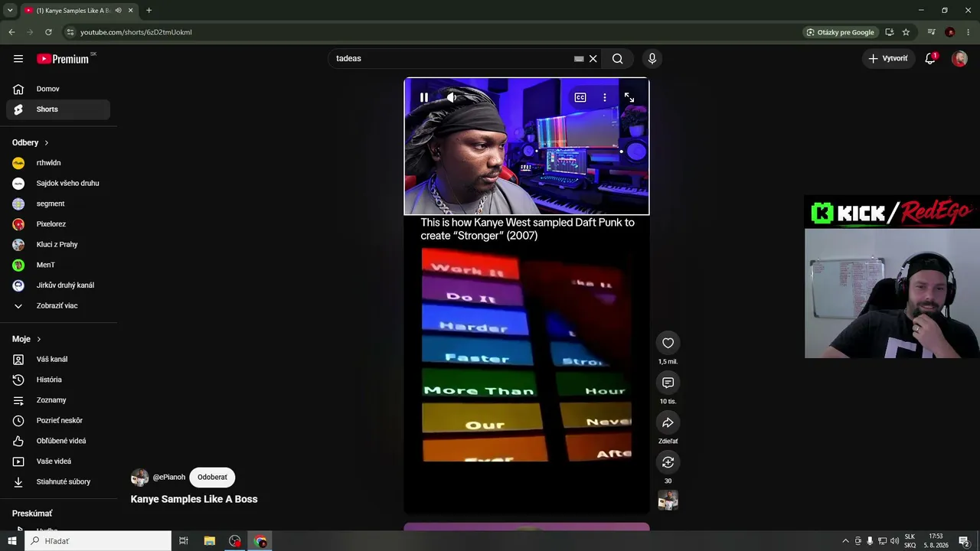Mute the tab via its audio icon

click(118, 11)
